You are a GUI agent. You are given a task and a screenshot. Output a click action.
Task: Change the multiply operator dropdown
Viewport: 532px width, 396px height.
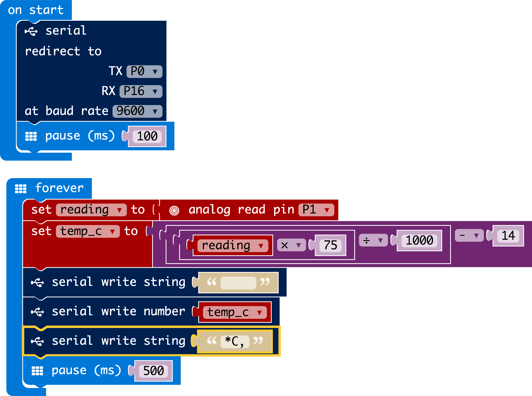click(x=291, y=245)
